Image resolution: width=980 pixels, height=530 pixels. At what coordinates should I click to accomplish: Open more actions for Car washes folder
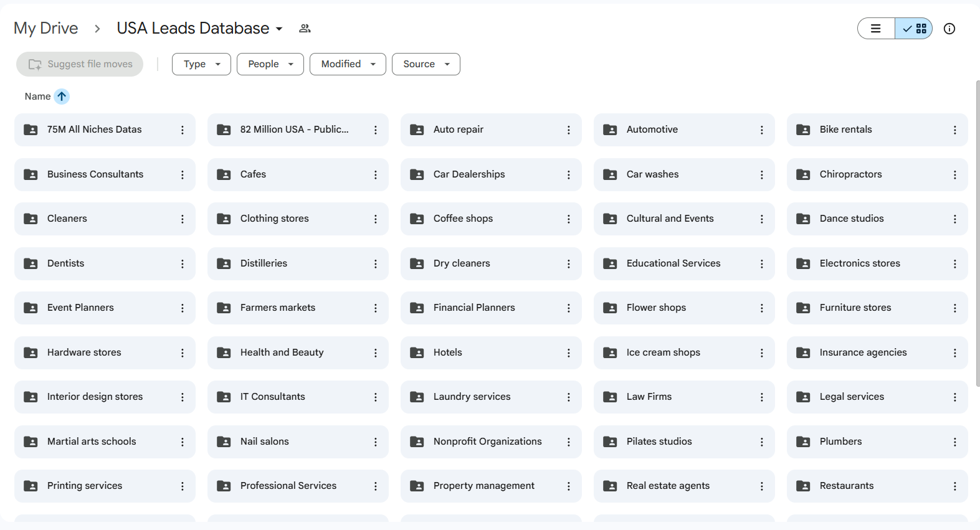tap(762, 175)
